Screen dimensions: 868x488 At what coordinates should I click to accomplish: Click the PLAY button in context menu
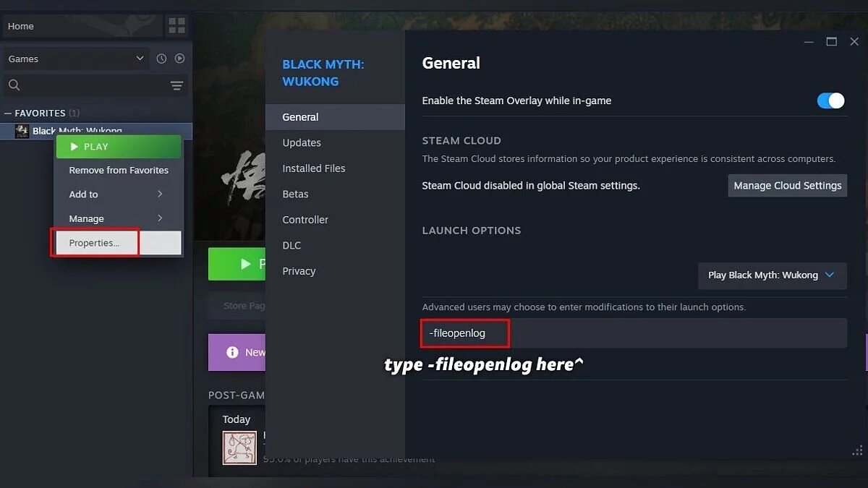pos(119,146)
